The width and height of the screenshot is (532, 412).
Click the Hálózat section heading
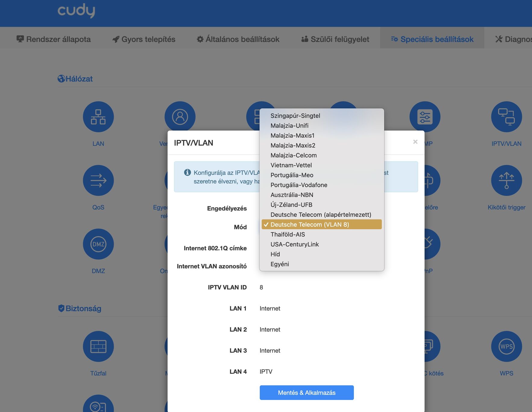click(x=75, y=79)
